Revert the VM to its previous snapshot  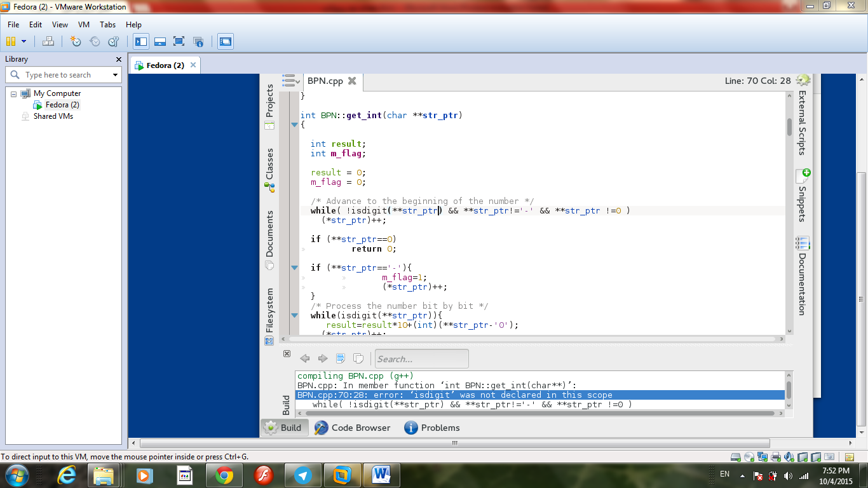[95, 41]
